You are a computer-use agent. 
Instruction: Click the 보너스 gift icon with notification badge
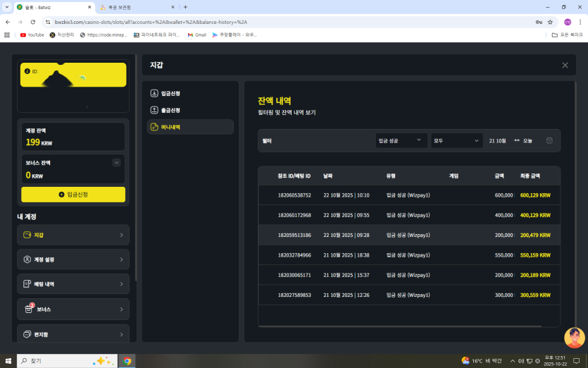click(x=28, y=309)
